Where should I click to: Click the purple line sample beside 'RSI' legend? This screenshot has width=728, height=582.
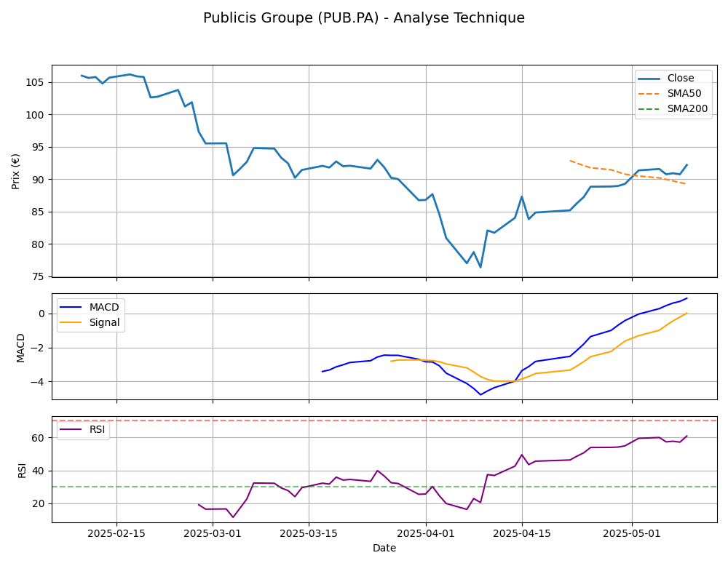click(x=71, y=429)
